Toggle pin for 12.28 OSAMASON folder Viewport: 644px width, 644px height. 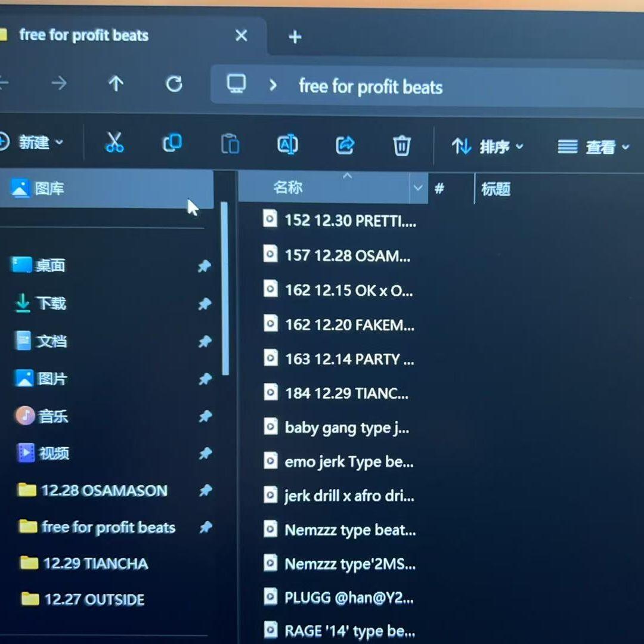click(x=206, y=490)
